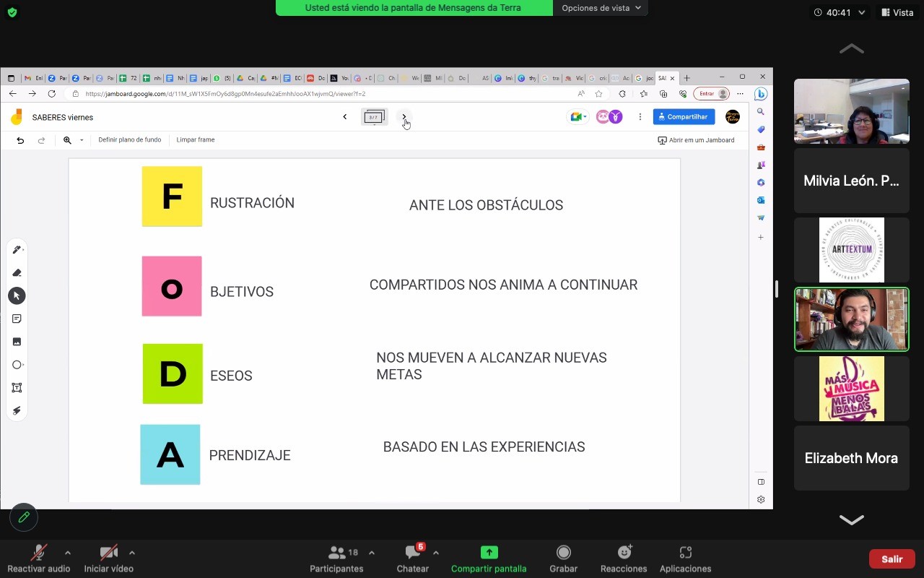Switch layout using the Vista button
This screenshot has height=578, width=924.
pos(897,12)
